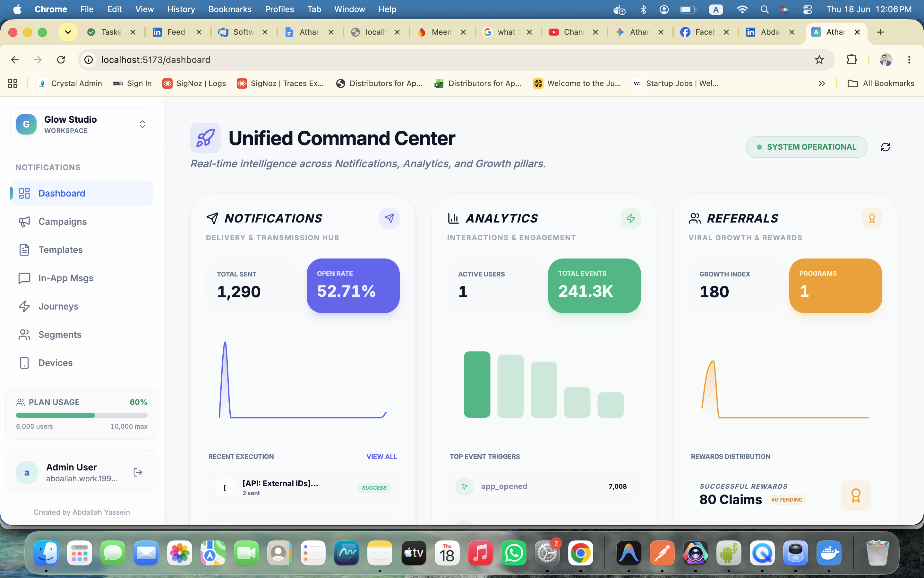Click the Total Events 241.3K card
This screenshot has width=924, height=578.
point(595,285)
